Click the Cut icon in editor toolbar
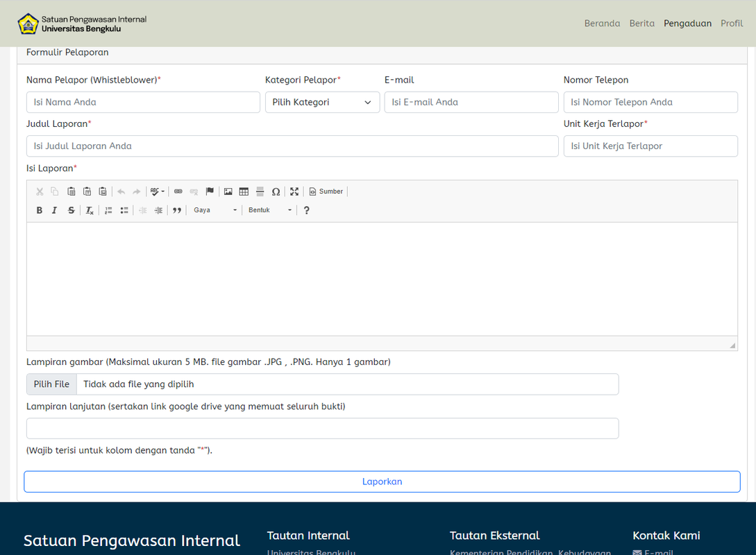756x555 pixels. tap(40, 191)
